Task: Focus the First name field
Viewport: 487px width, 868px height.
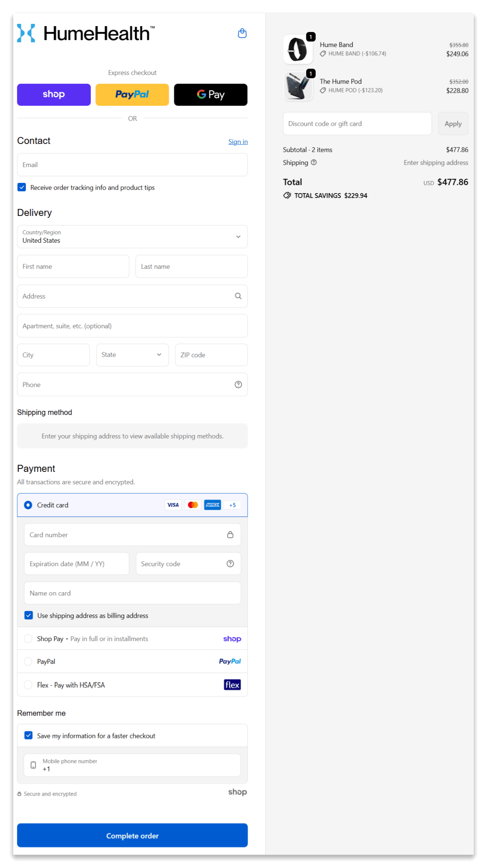Action: pyautogui.click(x=73, y=267)
